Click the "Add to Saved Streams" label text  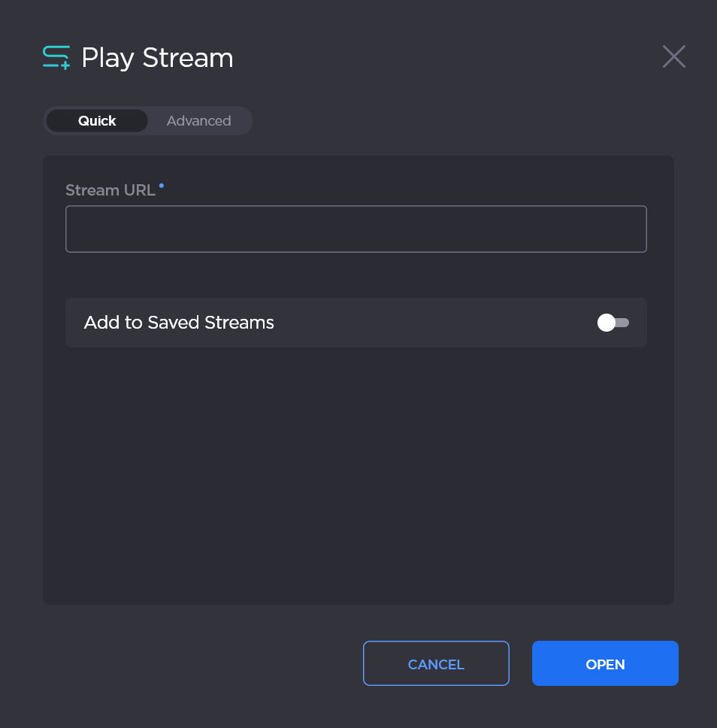(x=179, y=323)
